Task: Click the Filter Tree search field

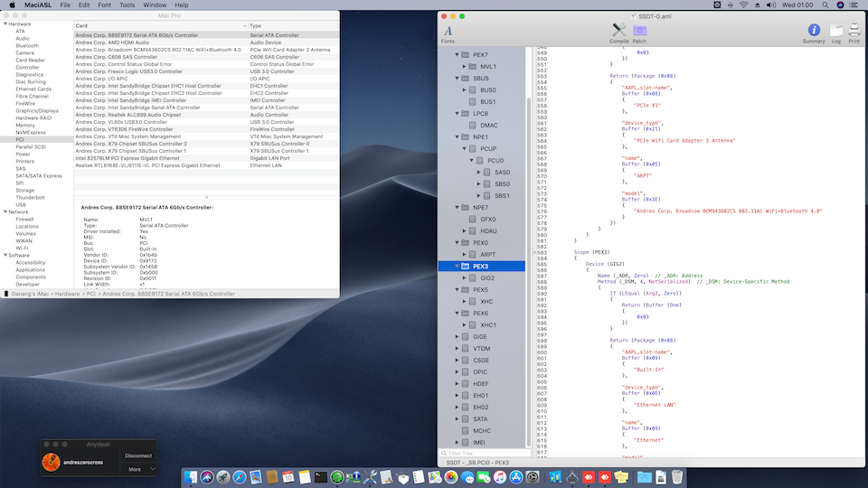Action: point(484,453)
